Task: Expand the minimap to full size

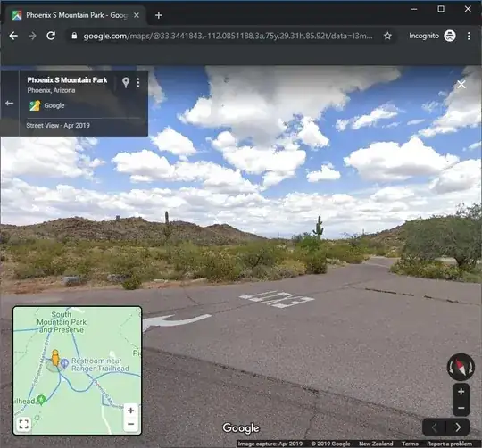Action: [24, 424]
